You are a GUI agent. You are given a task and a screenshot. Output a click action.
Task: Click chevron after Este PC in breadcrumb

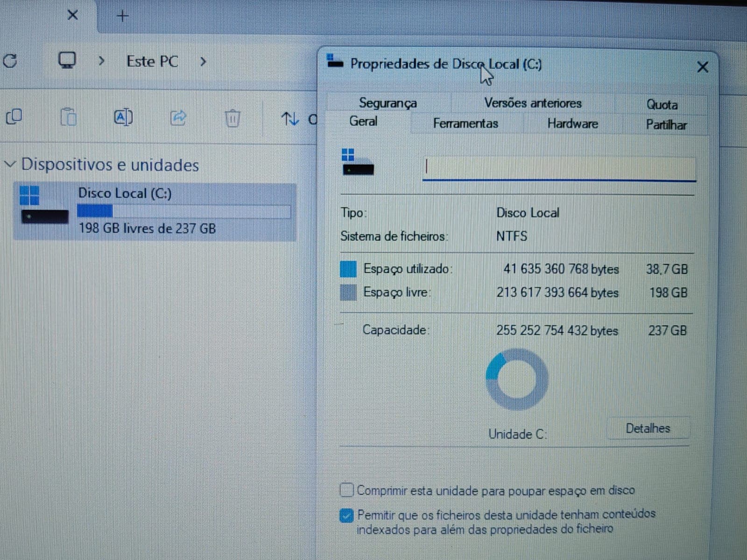(x=203, y=61)
